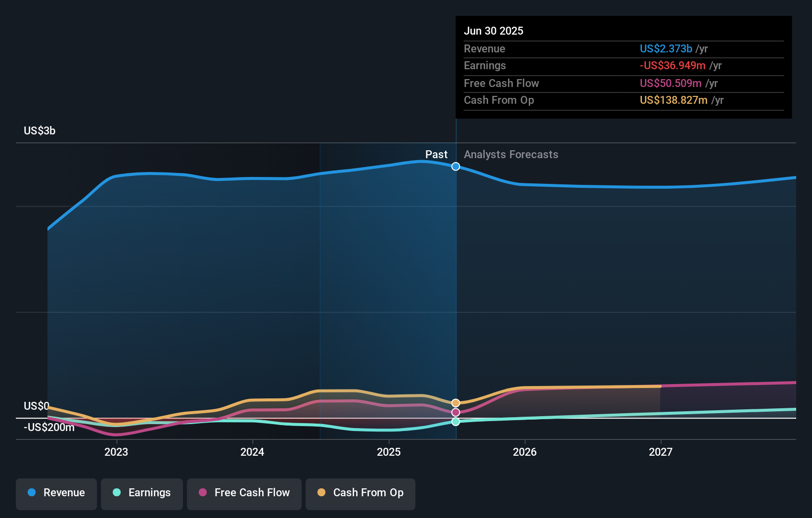812x518 pixels.
Task: Click the blue Revenue legend dot
Action: (32, 492)
